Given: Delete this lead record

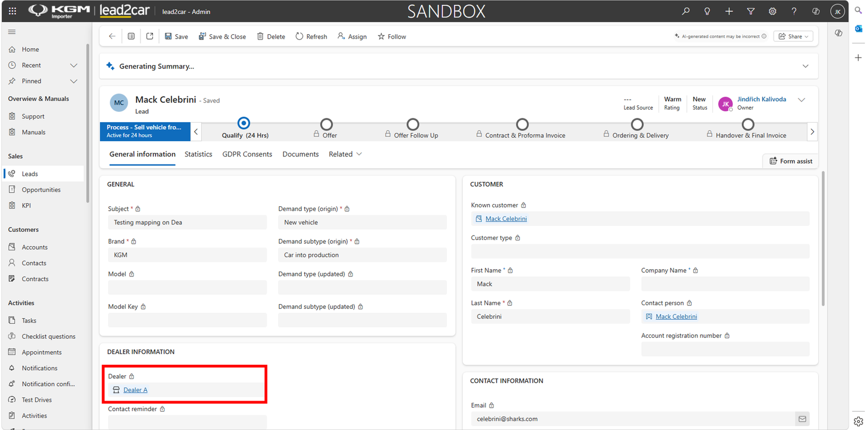Looking at the screenshot, I should (271, 36).
